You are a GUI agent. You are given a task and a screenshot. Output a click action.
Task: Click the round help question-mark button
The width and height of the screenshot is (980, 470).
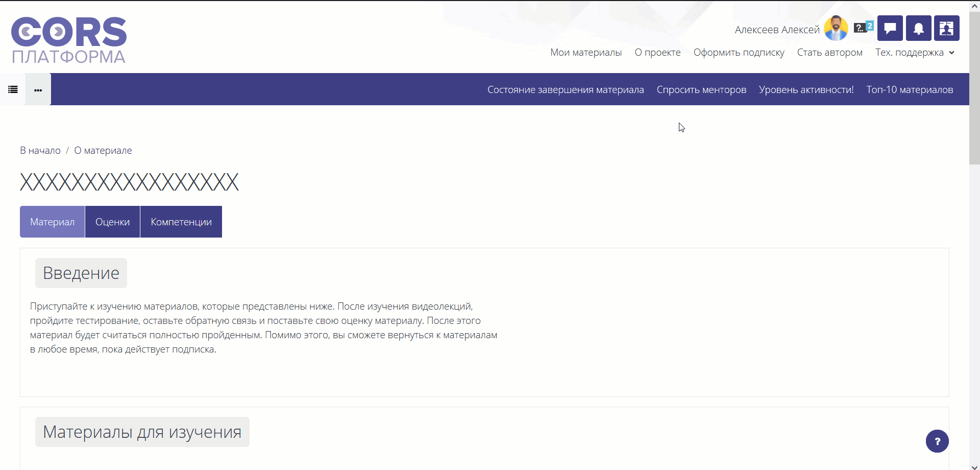tap(937, 441)
